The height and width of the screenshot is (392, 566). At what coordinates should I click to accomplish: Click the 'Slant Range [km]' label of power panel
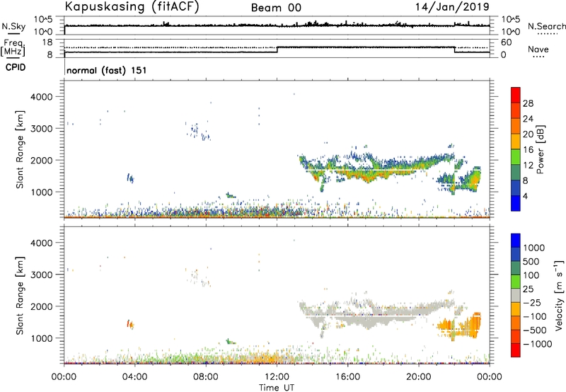[20, 149]
